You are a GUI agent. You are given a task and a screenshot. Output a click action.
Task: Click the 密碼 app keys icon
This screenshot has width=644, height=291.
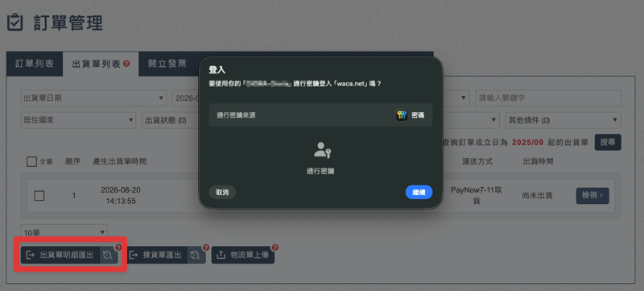point(402,115)
